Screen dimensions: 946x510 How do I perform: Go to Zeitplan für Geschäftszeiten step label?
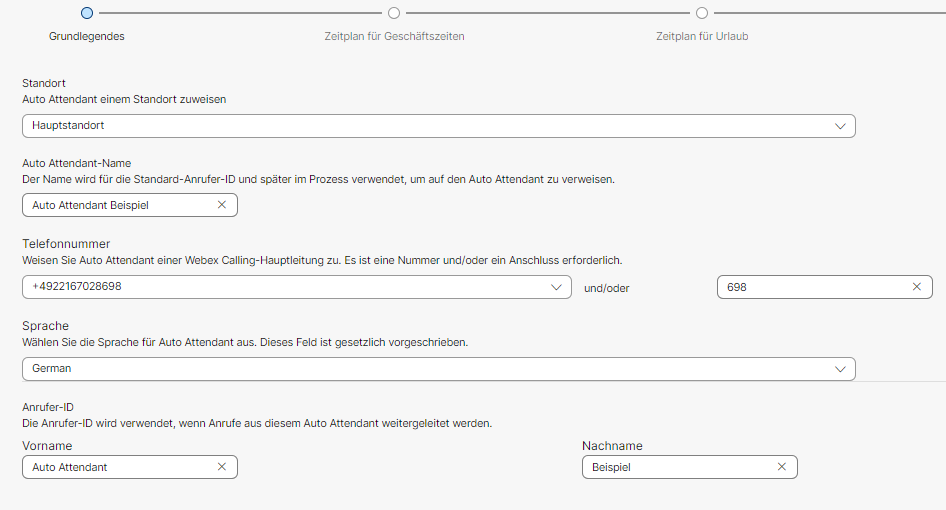[x=394, y=36]
